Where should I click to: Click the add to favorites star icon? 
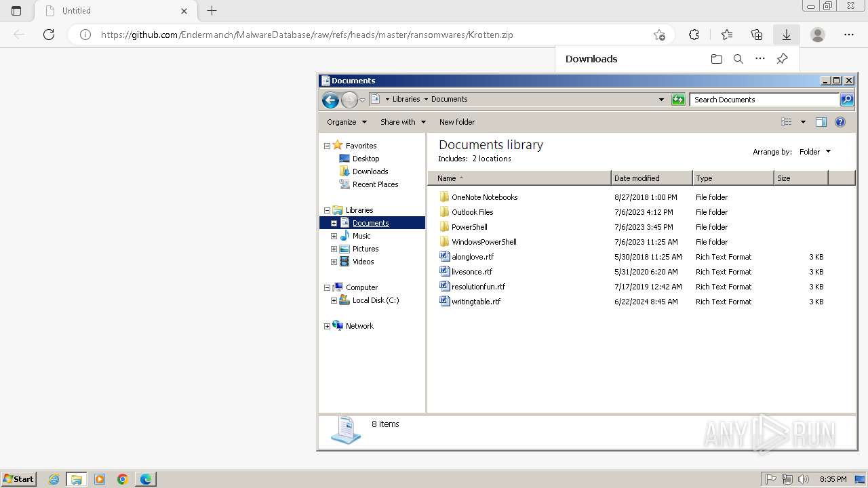coord(659,35)
